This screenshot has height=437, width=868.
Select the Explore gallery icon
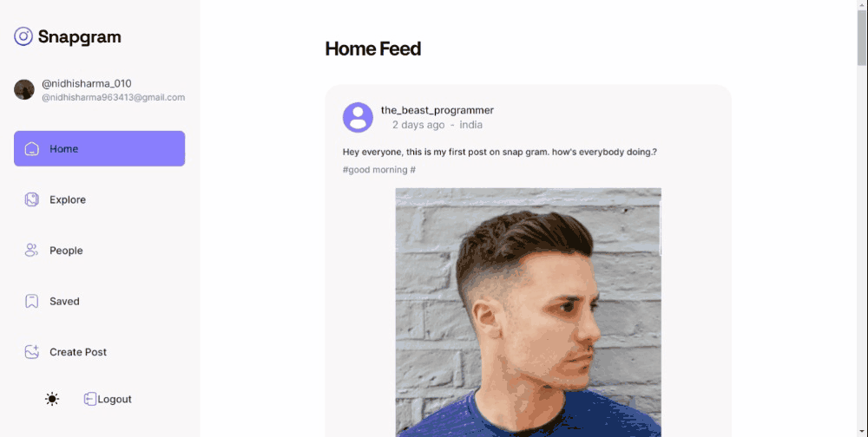[x=31, y=199]
